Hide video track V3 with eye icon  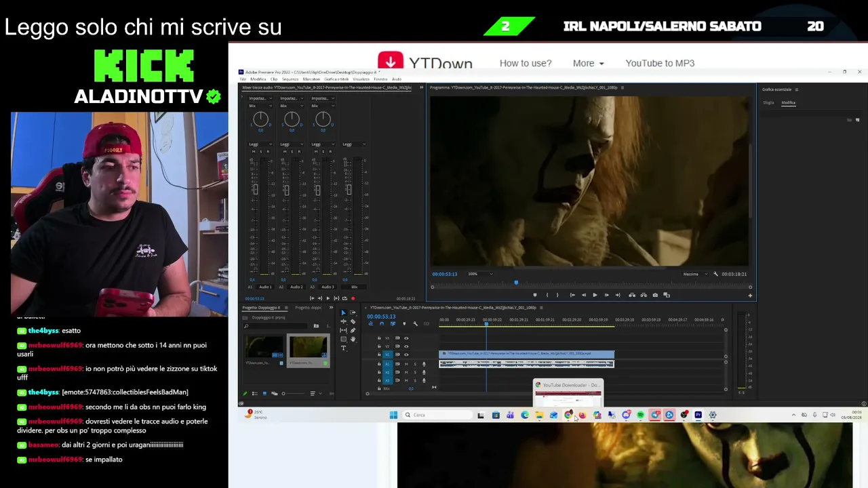(x=406, y=338)
